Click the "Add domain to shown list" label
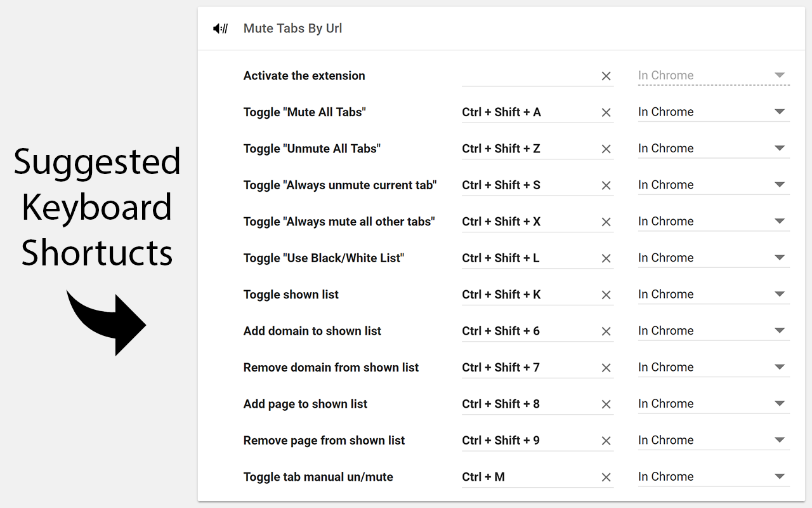The image size is (812, 508). (313, 331)
